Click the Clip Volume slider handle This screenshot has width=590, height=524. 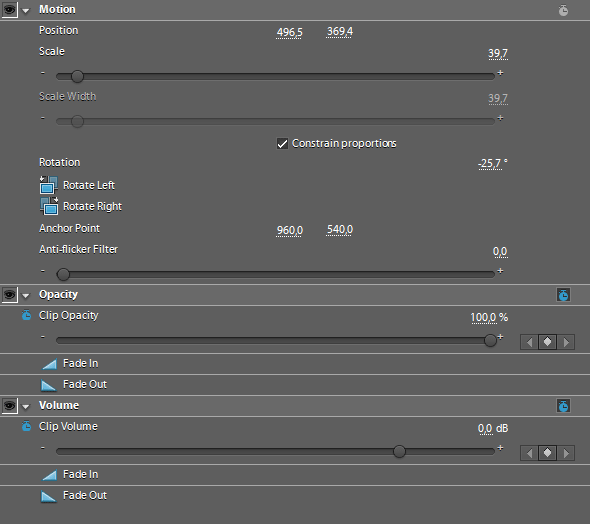399,451
